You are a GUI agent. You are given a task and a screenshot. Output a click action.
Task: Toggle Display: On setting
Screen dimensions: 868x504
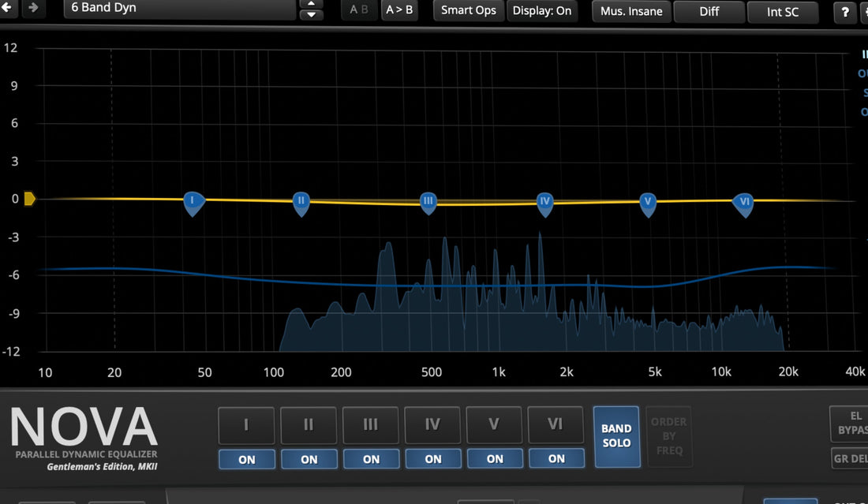coord(542,10)
